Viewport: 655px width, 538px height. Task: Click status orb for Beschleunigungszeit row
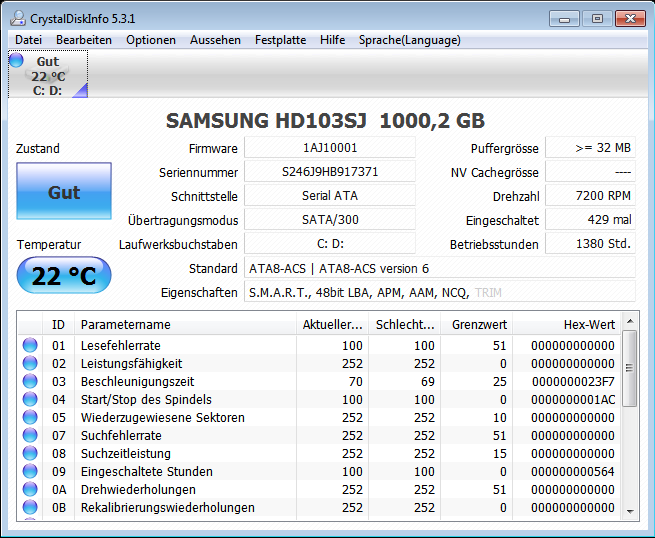coord(30,381)
